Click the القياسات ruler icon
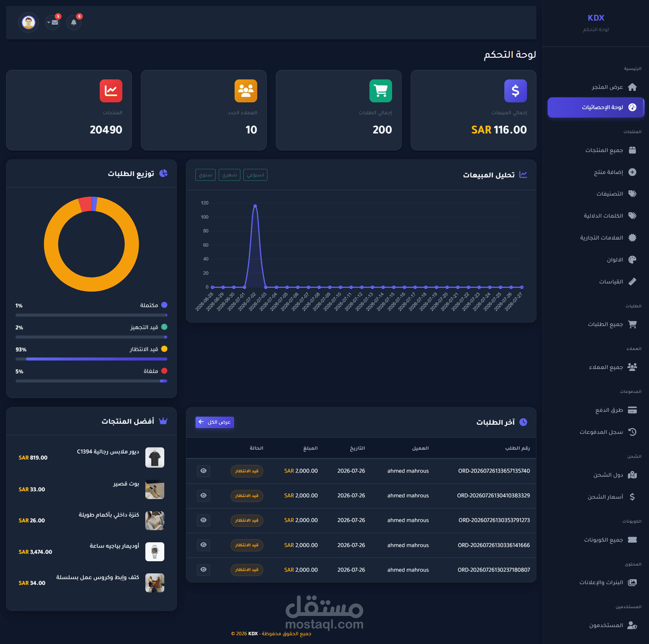649x644 pixels. click(x=632, y=281)
